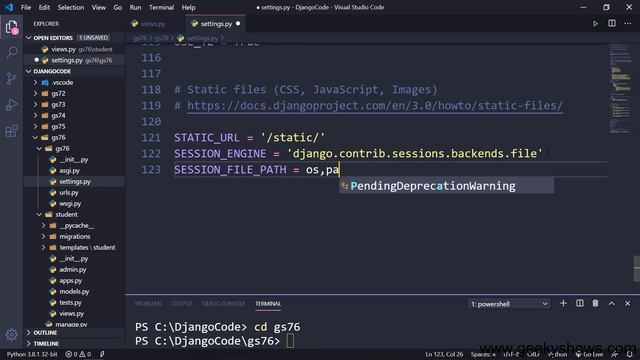The height and width of the screenshot is (360, 640).
Task: Collapse the student folder
Action: click(66, 214)
